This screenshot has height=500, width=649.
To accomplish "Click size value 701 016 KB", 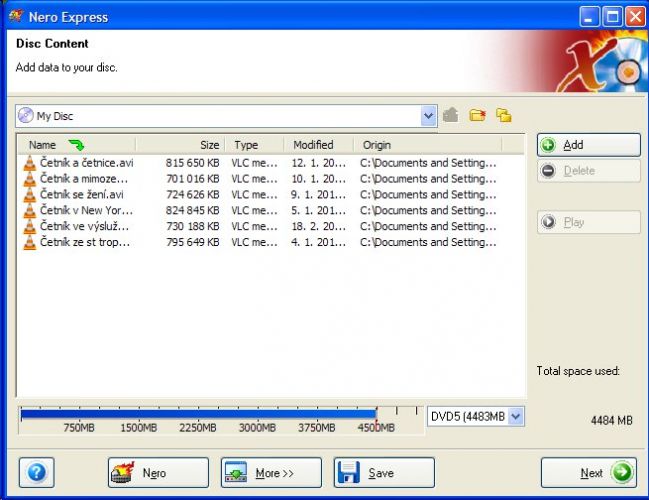I will pyautogui.click(x=192, y=178).
